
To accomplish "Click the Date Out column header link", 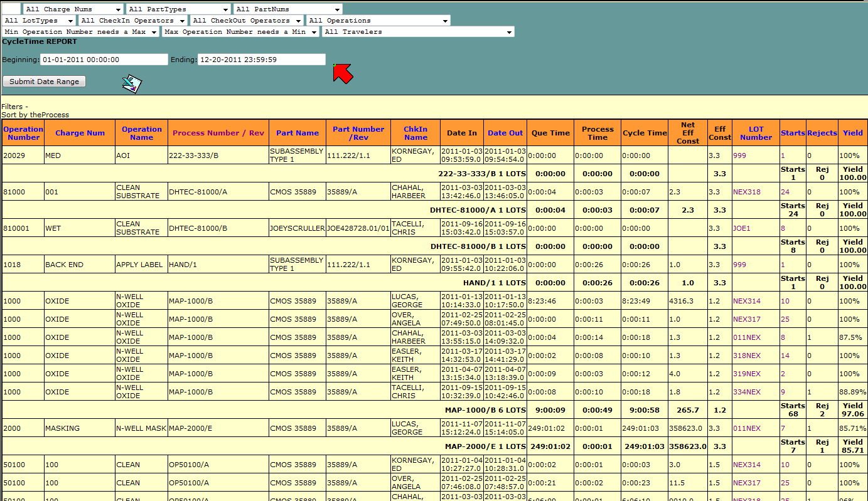I will pos(505,133).
